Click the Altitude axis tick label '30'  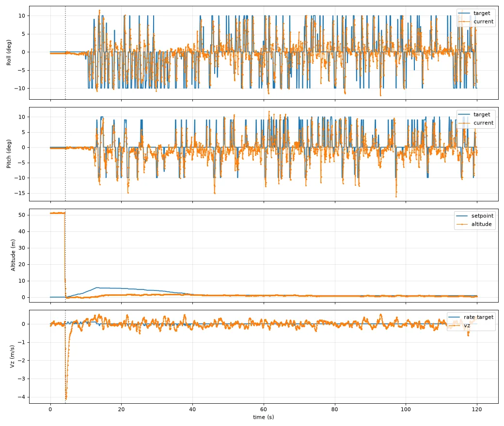coord(21,248)
